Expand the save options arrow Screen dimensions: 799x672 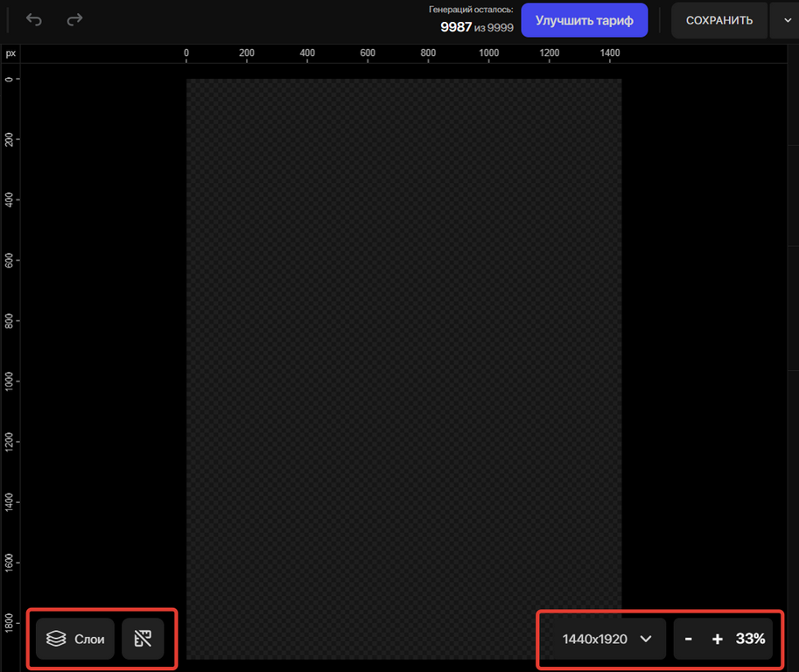[787, 20]
